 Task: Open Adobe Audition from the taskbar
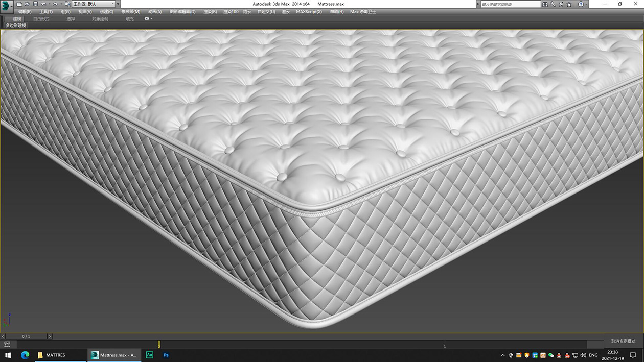tap(149, 355)
